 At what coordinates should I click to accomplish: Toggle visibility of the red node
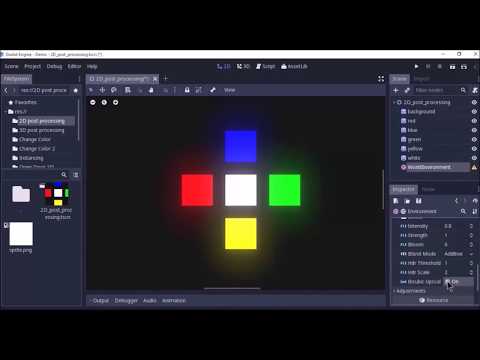pos(474,121)
